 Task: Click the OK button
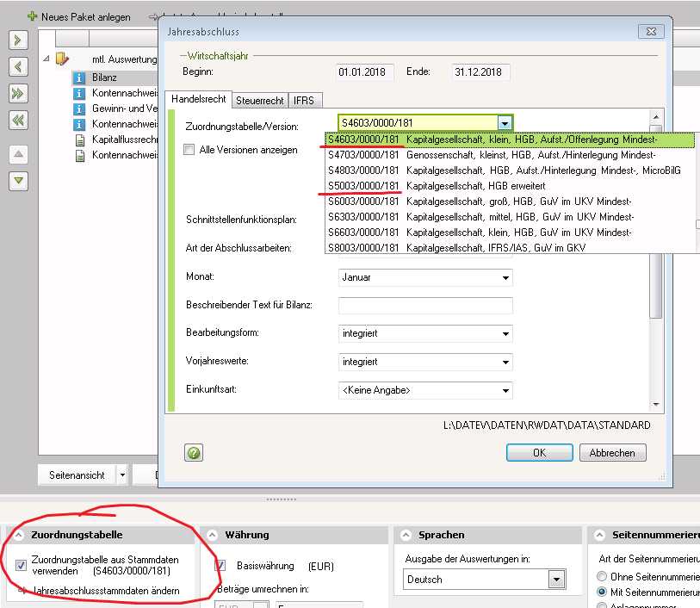(539, 453)
